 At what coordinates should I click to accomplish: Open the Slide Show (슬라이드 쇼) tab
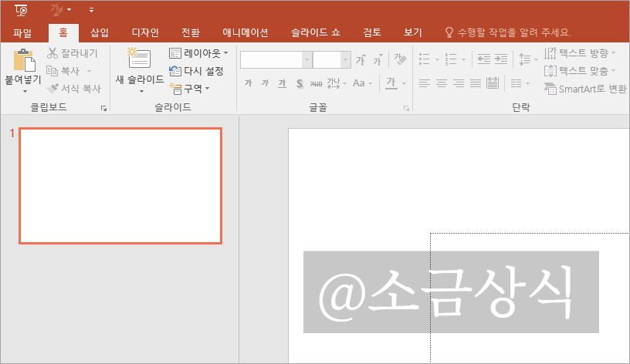click(316, 33)
